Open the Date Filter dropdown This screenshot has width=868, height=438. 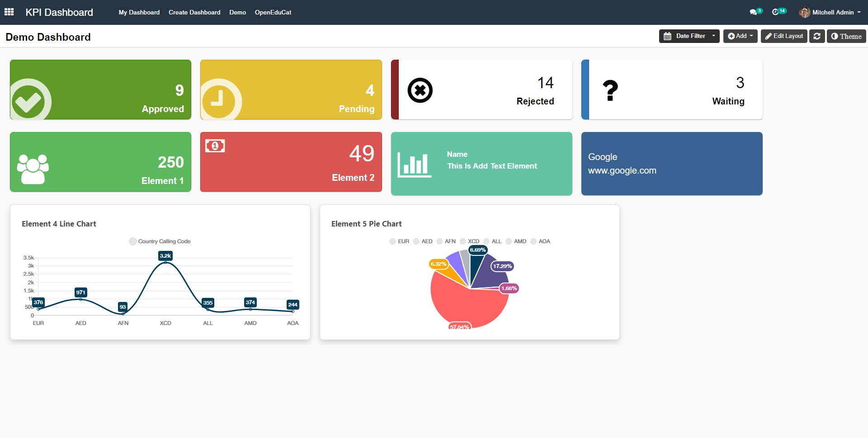pos(689,36)
